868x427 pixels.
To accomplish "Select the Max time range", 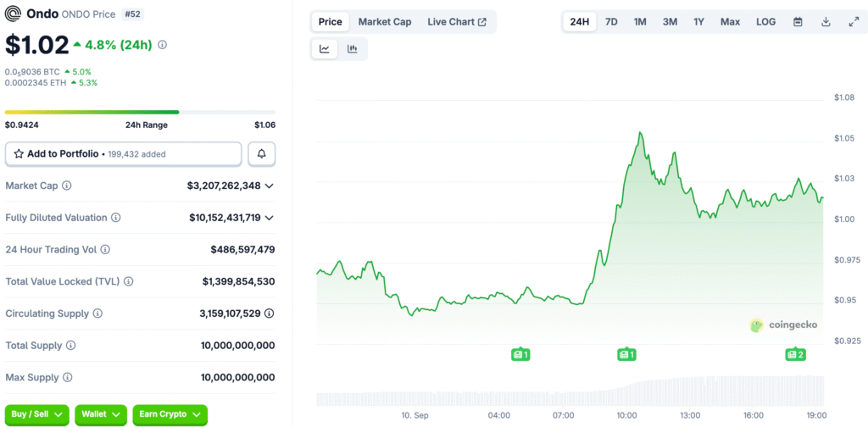I will click(730, 22).
